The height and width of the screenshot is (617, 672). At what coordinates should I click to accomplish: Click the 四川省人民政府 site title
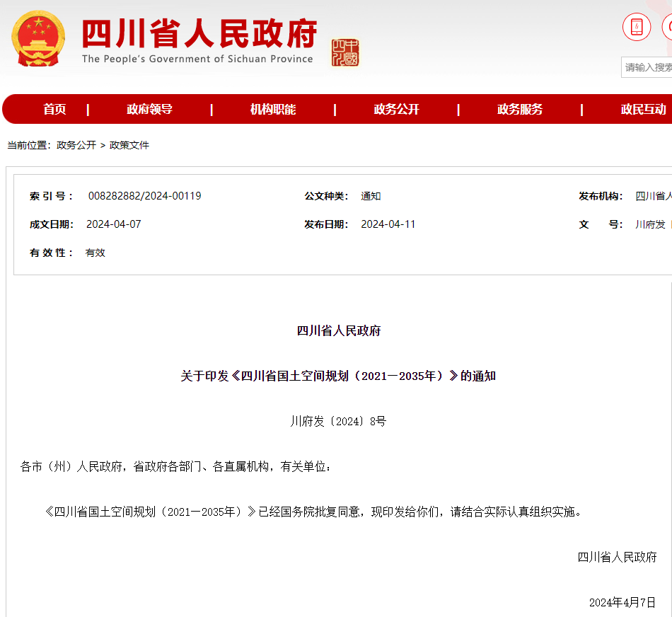[199, 34]
